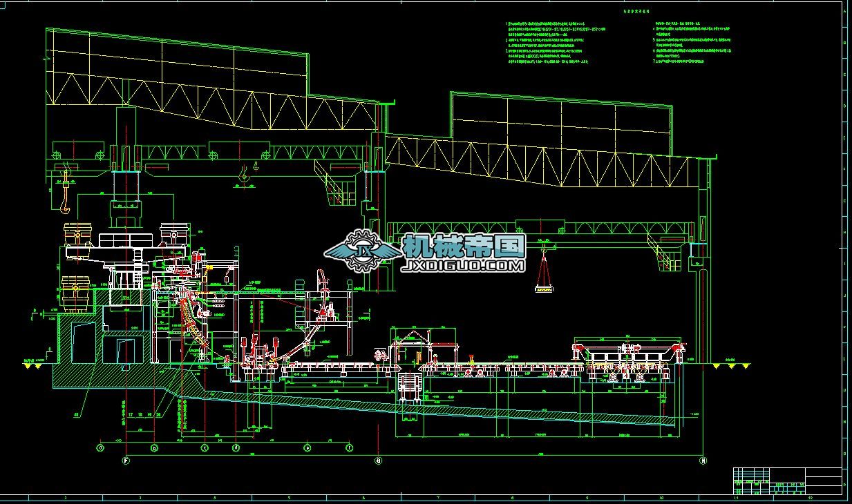This screenshot has height=504, width=852.
Task: Select bottom border zone number 10
Action: click(661, 498)
